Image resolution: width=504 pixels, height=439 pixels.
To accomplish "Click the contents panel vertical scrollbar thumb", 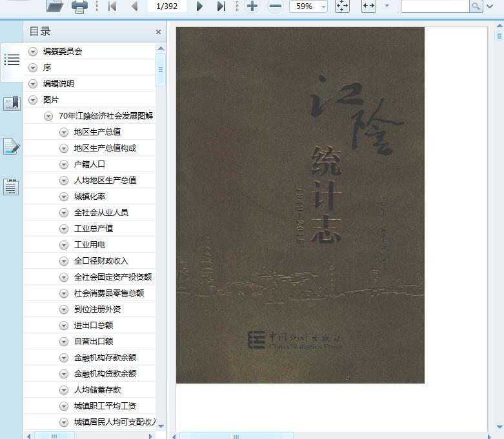I will 161,70.
